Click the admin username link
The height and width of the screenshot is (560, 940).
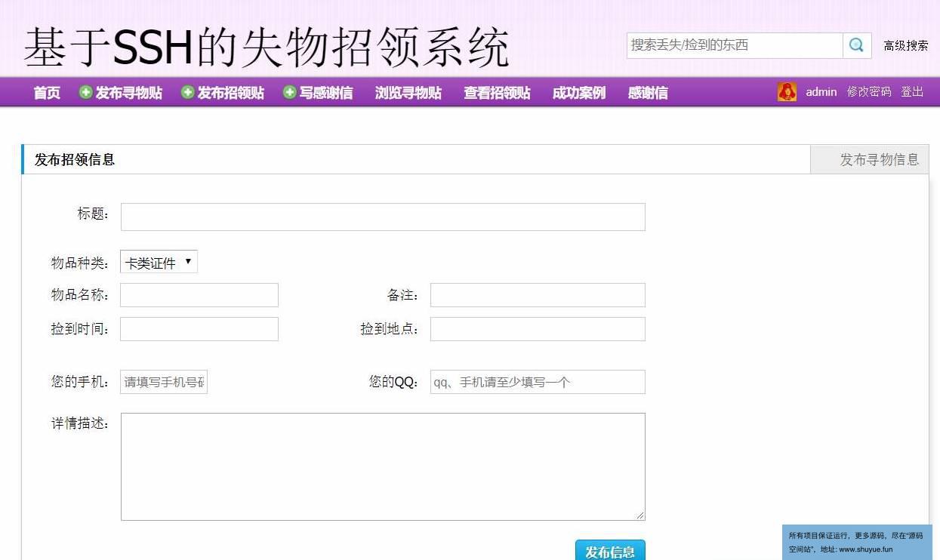click(821, 92)
